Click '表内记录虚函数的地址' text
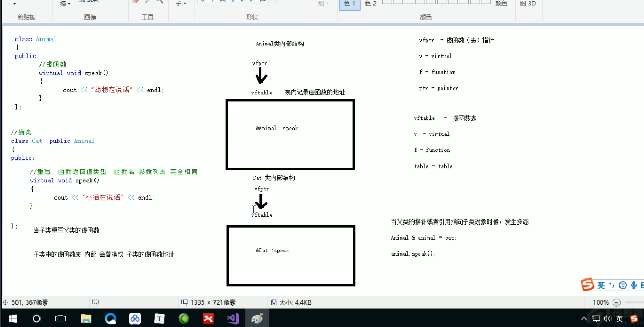 point(315,92)
